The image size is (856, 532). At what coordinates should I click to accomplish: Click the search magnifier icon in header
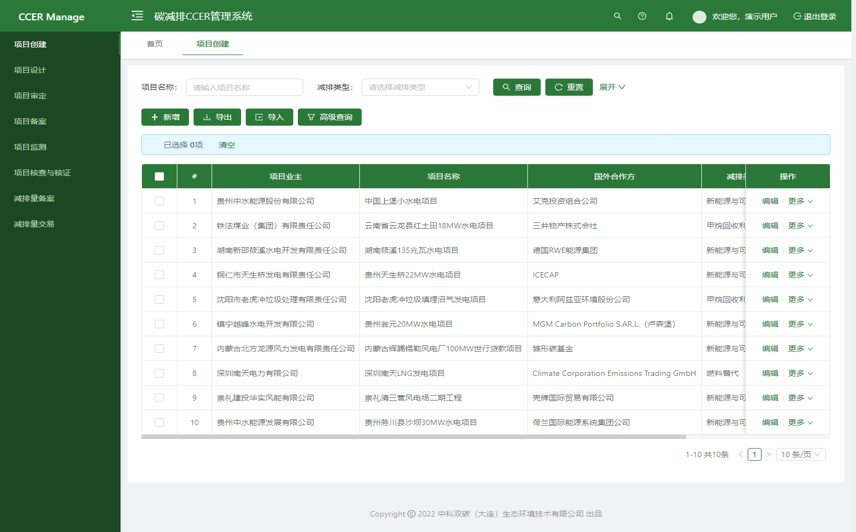click(x=617, y=16)
